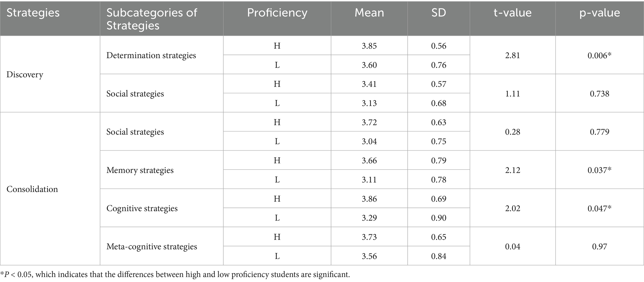Click the Meta-cognitive strategies cell
644x282 pixels.
pyautogui.click(x=152, y=246)
